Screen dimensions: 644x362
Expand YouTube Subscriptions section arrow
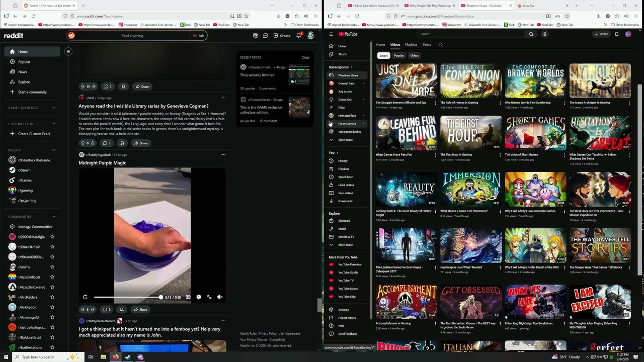pyautogui.click(x=352, y=67)
